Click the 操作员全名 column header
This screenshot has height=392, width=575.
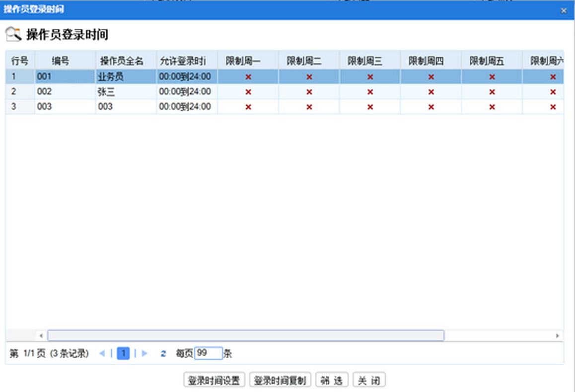pyautogui.click(x=122, y=61)
